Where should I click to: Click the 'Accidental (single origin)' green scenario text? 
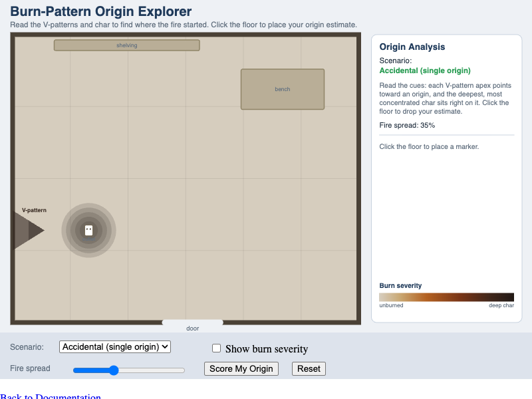point(425,70)
